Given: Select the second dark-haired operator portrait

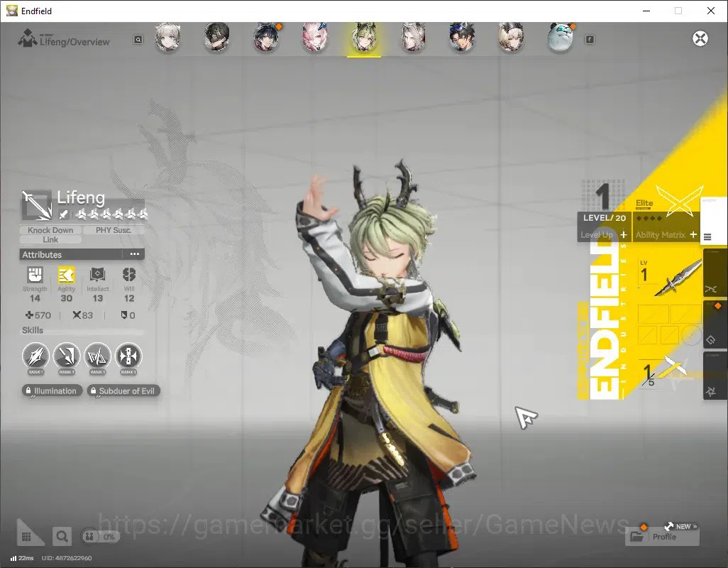Looking at the screenshot, I should (x=217, y=37).
